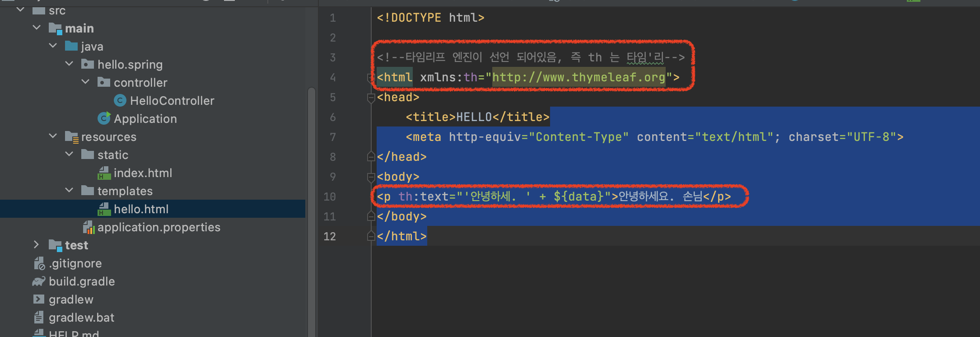Select the controller package label
Viewport: 980px width, 337px height.
coord(140,82)
